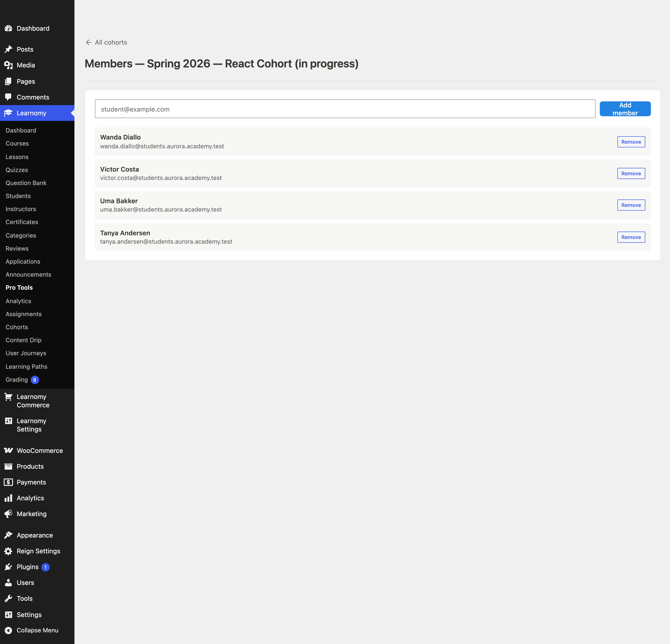Focus the student email input field
Viewport: 670px width, 644px height.
pyautogui.click(x=345, y=109)
